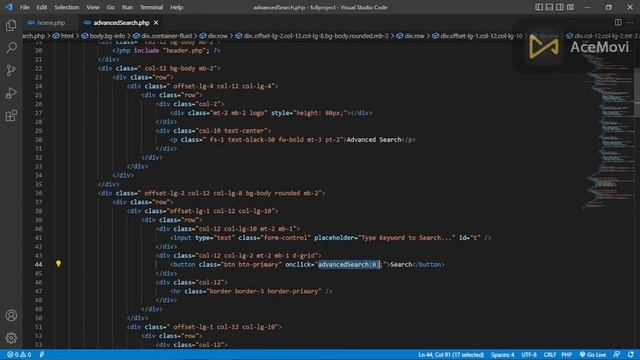Image resolution: width=640 pixels, height=360 pixels.
Task: Open the body.bg-info breadcrumb
Action: (x=103, y=36)
